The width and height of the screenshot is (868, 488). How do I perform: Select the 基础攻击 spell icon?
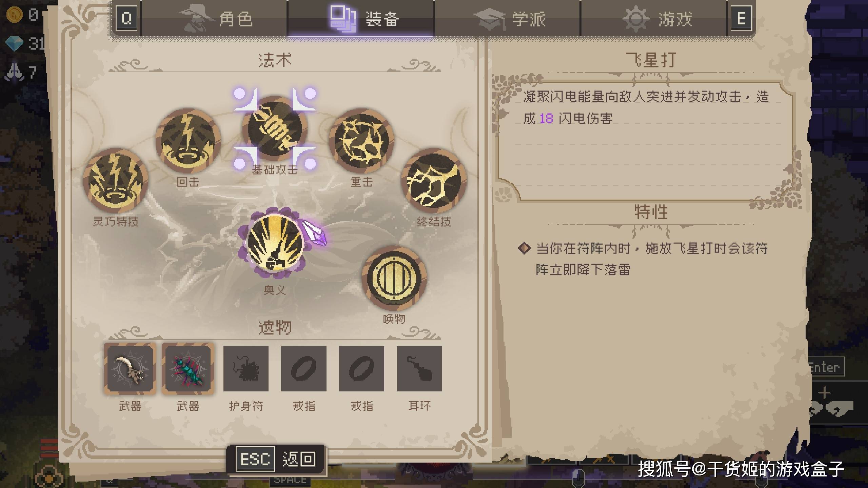pos(275,129)
